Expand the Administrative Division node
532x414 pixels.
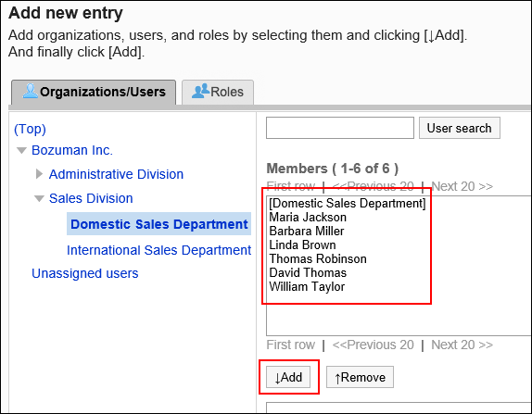pos(39,174)
